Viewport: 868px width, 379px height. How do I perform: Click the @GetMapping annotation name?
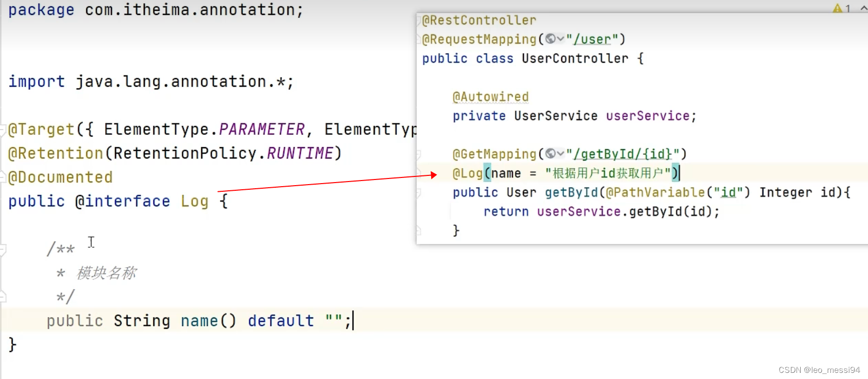495,154
